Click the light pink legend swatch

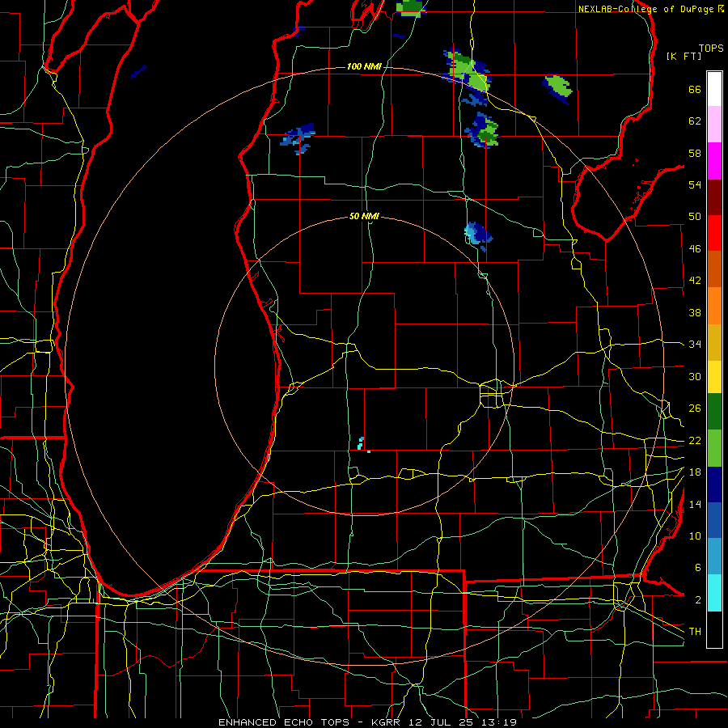(714, 124)
